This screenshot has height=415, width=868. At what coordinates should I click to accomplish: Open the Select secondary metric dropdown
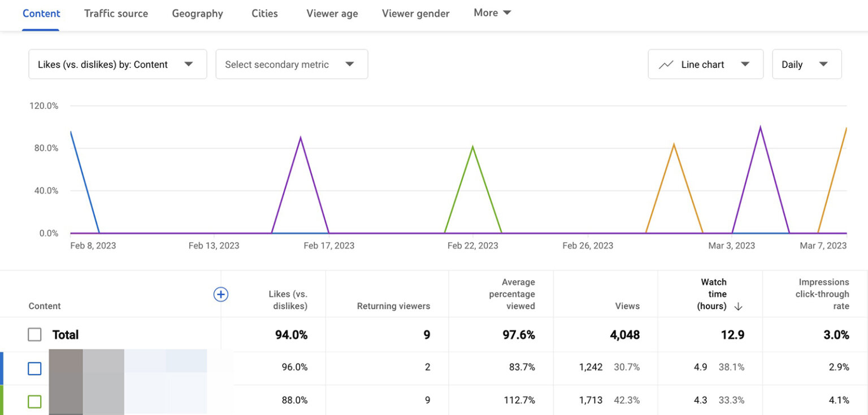click(292, 64)
